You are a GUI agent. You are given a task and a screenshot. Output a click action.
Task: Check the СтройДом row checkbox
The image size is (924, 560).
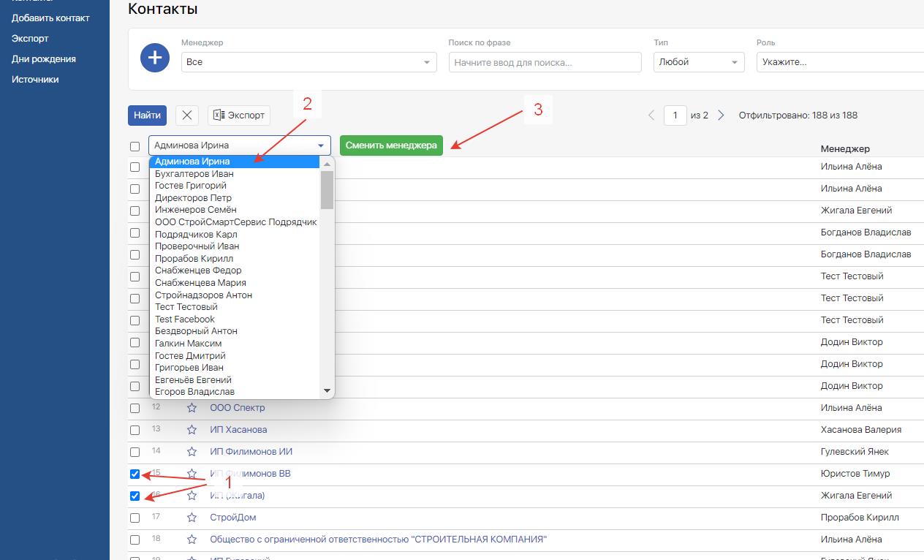tap(135, 518)
